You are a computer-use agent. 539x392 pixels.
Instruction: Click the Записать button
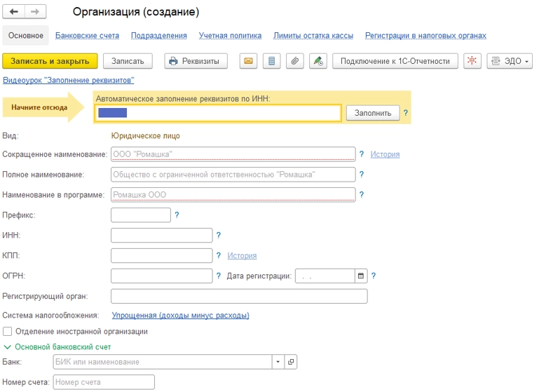(128, 61)
